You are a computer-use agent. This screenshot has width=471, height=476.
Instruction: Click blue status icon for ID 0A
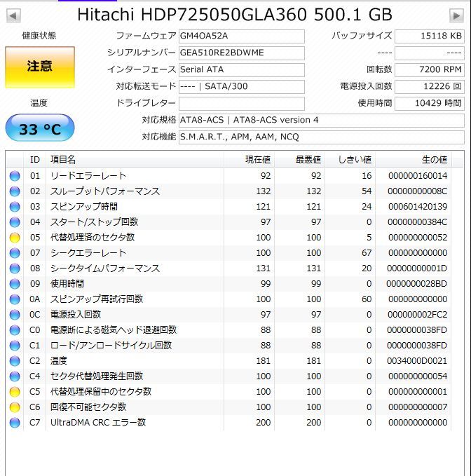point(15,299)
